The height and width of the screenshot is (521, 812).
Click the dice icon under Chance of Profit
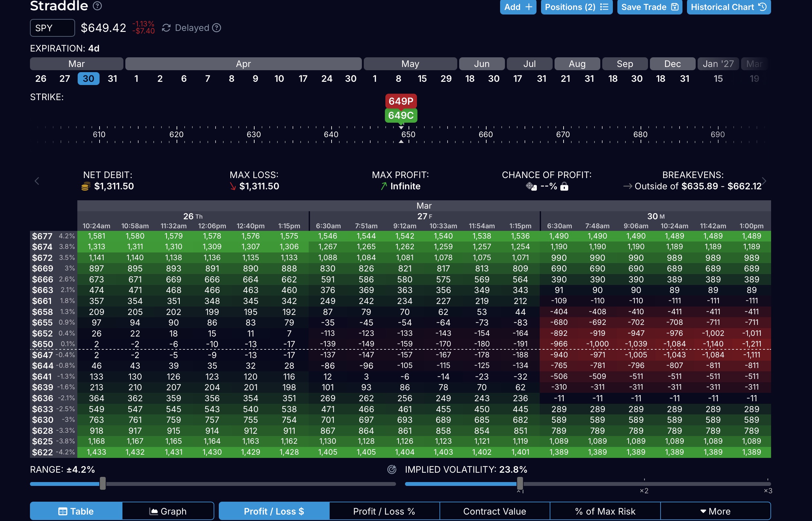[x=531, y=186]
